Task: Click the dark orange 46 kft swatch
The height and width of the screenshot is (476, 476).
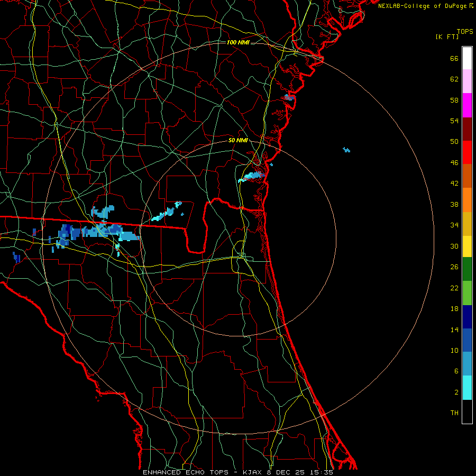Action: pyautogui.click(x=467, y=176)
